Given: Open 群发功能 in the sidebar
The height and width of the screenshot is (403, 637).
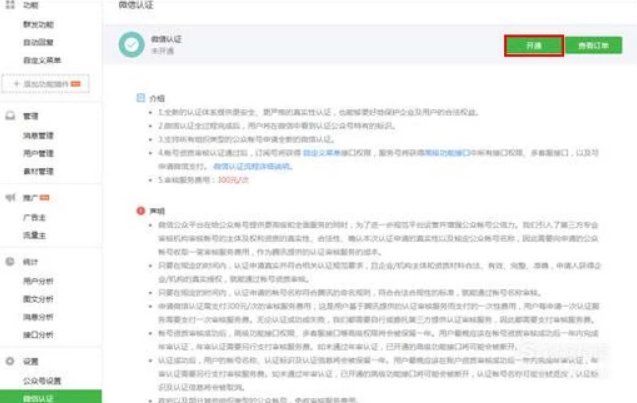Looking at the screenshot, I should point(38,24).
